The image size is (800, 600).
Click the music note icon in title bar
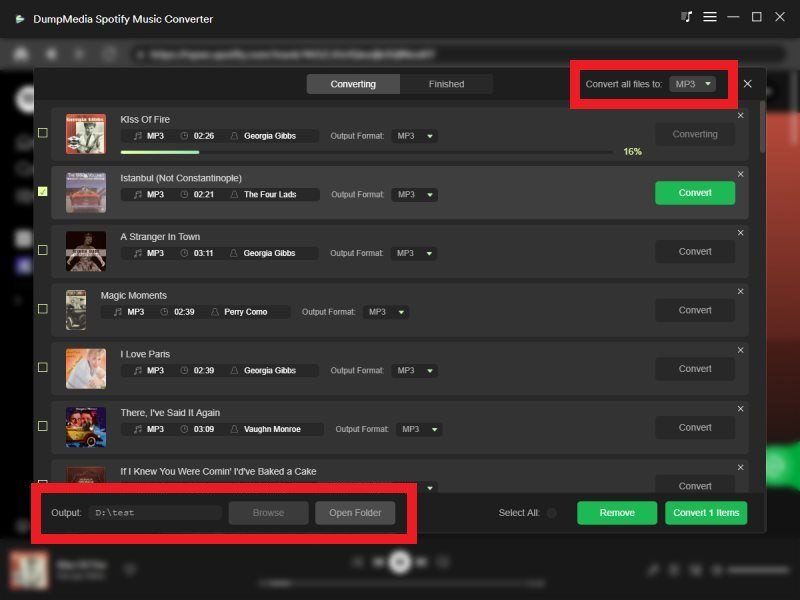point(687,17)
